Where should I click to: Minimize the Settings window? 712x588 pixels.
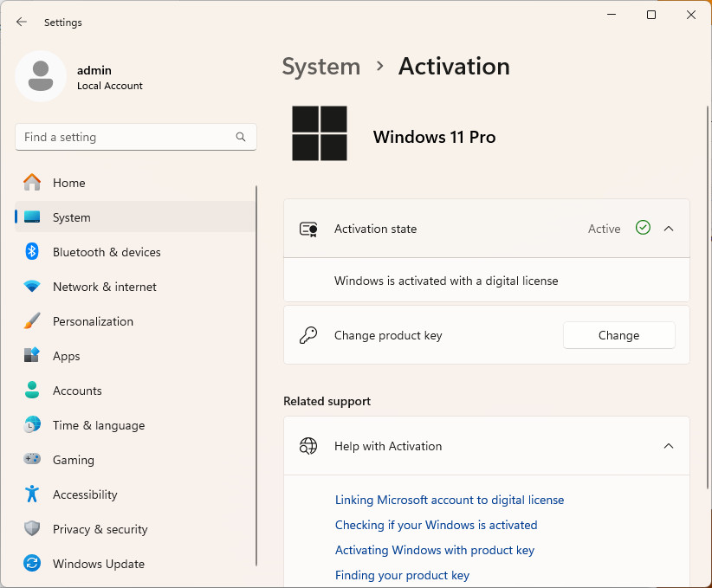click(x=612, y=15)
